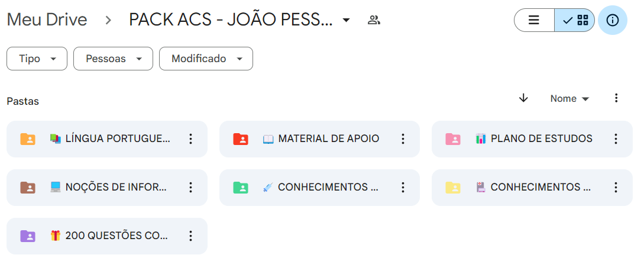Open more options for LÍNGUA PORTUGUESA folder

click(x=190, y=139)
